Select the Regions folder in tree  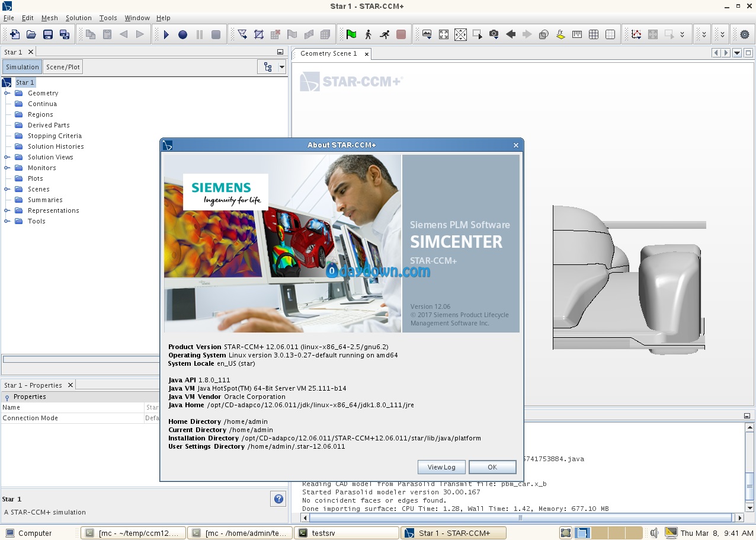40,114
